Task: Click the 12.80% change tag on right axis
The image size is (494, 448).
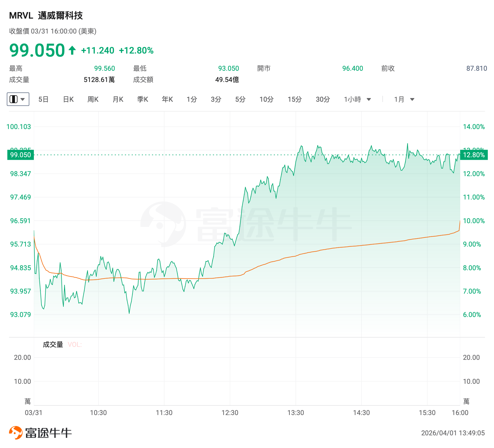Action: point(474,155)
